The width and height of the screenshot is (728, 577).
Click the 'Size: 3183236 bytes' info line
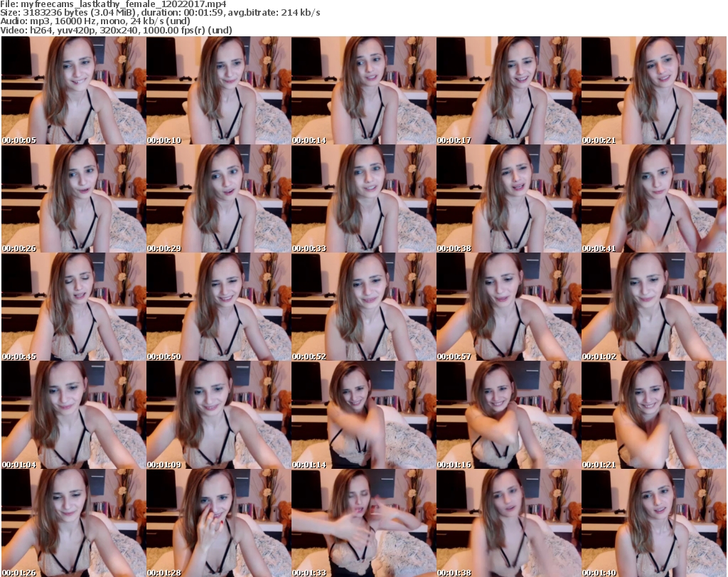(160, 13)
